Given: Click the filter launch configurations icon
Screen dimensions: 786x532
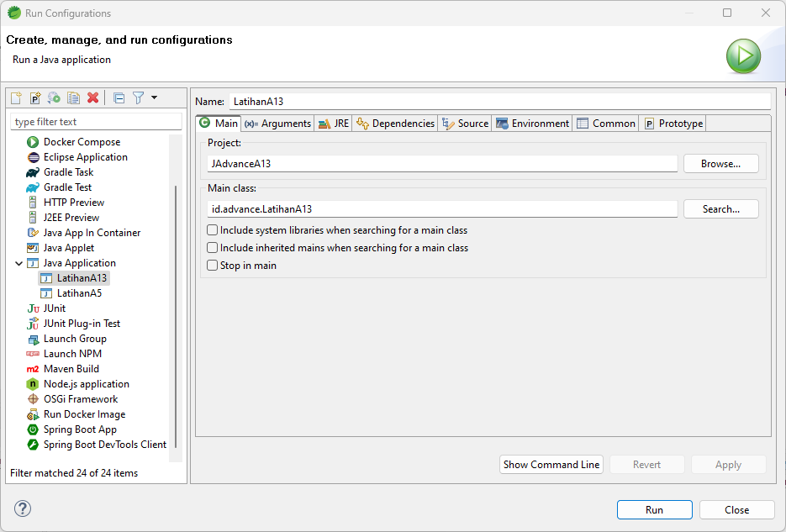Looking at the screenshot, I should click(138, 97).
